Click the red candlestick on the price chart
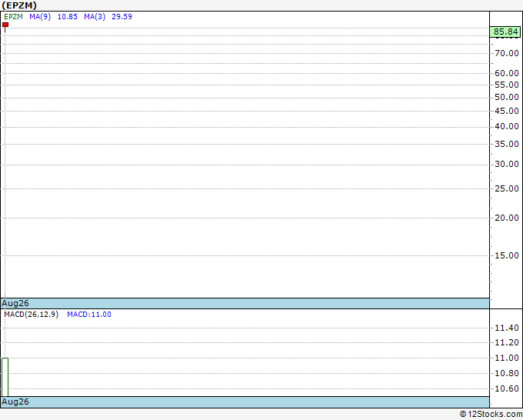Viewport: 523px width, 420px height. (5, 27)
